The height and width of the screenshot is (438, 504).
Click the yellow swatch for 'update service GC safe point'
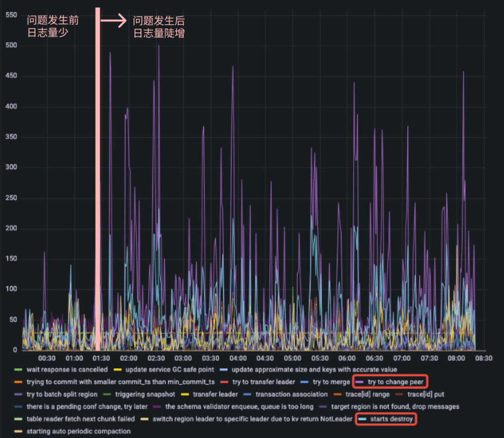(118, 369)
